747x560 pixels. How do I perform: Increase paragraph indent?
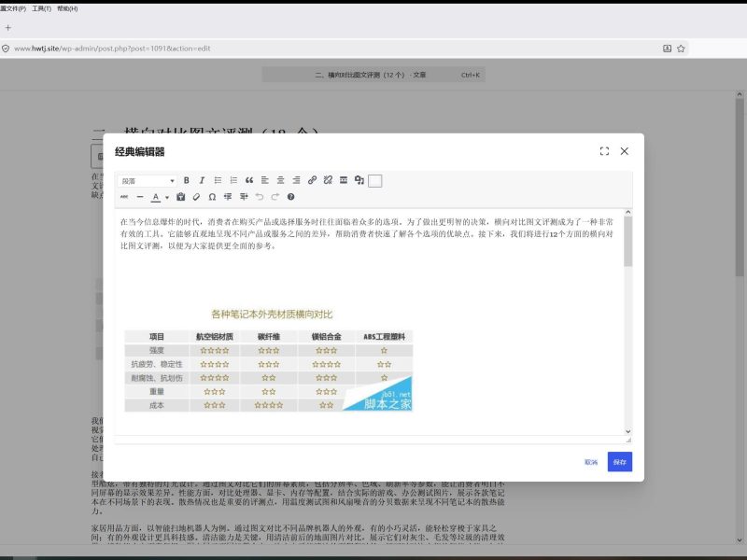244,197
